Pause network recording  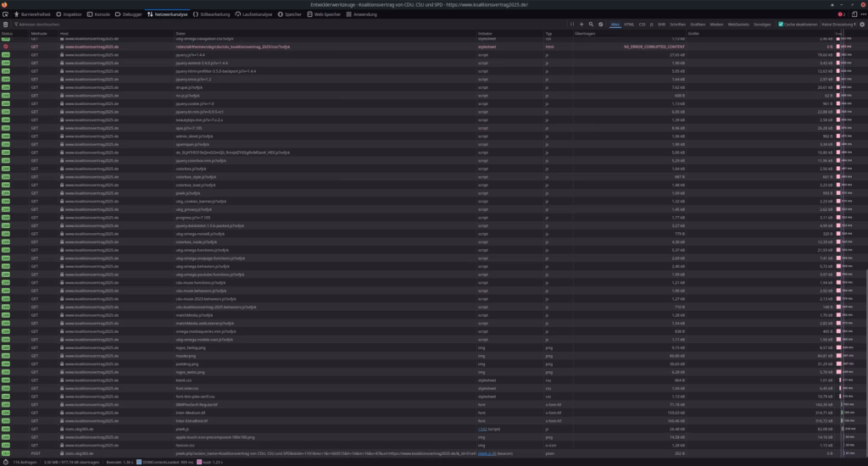pyautogui.click(x=572, y=25)
